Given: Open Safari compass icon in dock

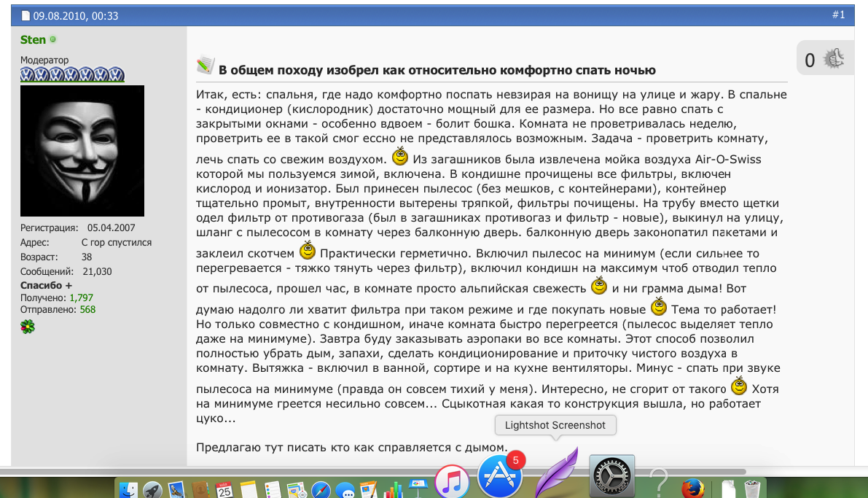Looking at the screenshot, I should tap(321, 489).
